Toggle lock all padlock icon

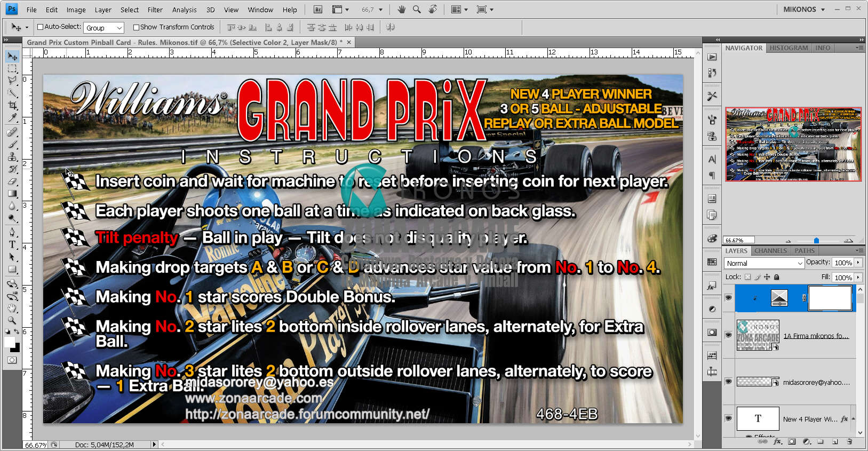tap(777, 277)
